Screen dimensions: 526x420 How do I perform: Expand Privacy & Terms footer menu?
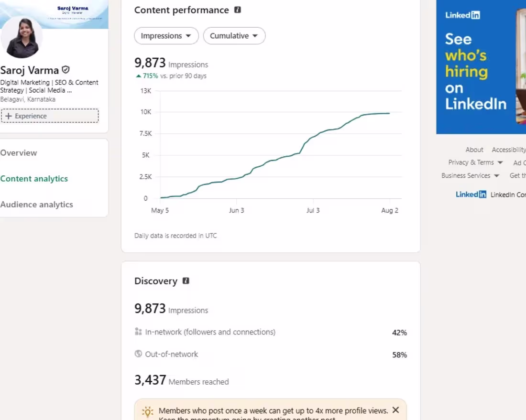pyautogui.click(x=475, y=162)
